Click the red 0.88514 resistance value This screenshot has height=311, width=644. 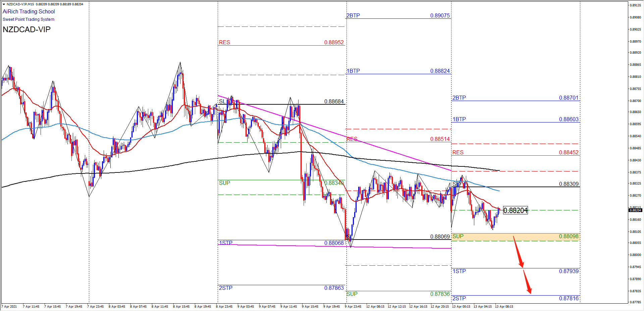[440, 139]
